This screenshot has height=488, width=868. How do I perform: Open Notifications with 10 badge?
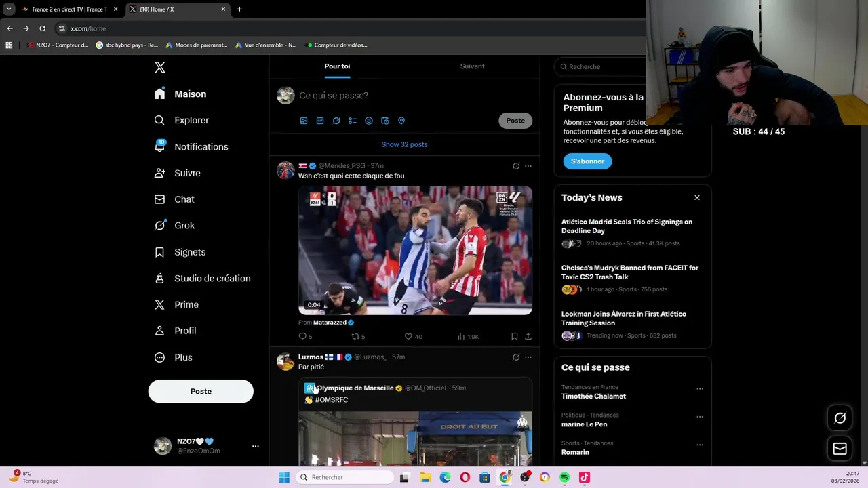click(x=191, y=146)
